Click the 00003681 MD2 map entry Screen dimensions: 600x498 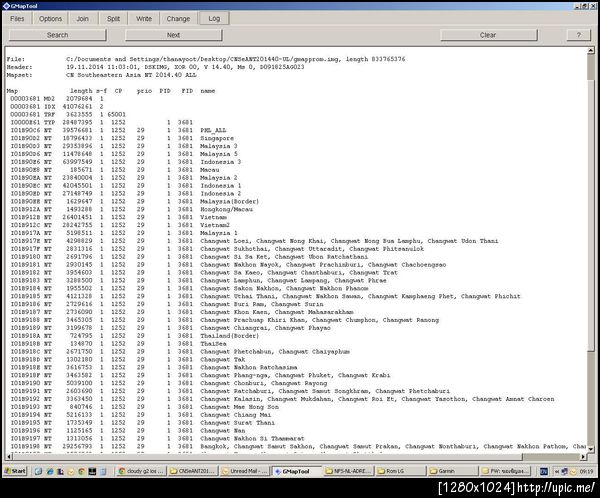click(x=57, y=99)
